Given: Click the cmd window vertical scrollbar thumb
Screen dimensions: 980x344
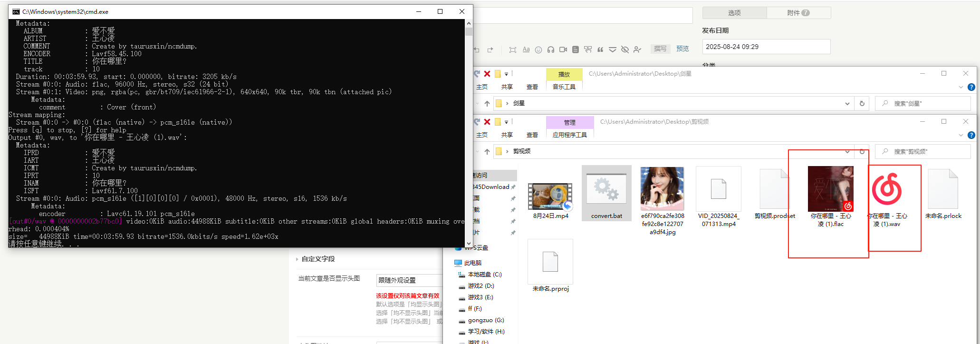Looking at the screenshot, I should point(469,32).
